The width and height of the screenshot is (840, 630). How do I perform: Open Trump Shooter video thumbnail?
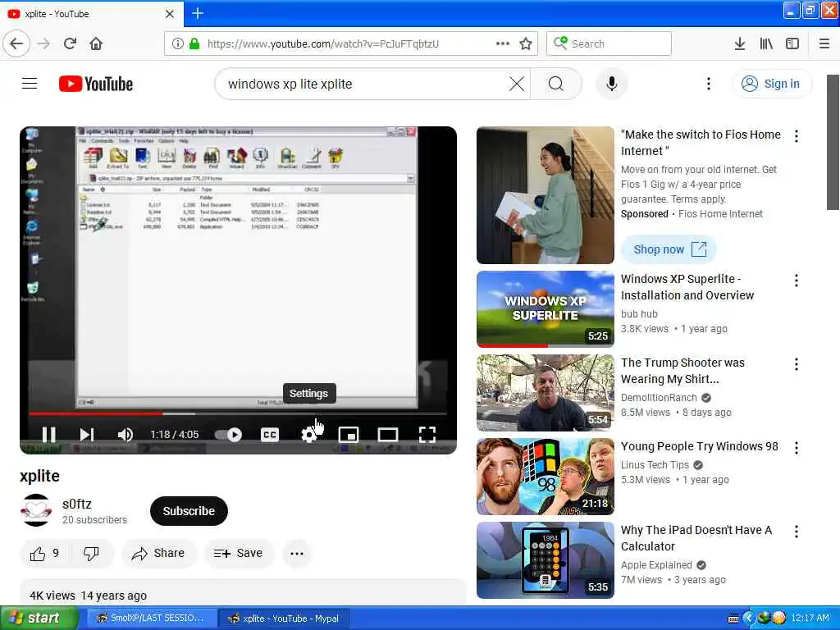click(546, 393)
